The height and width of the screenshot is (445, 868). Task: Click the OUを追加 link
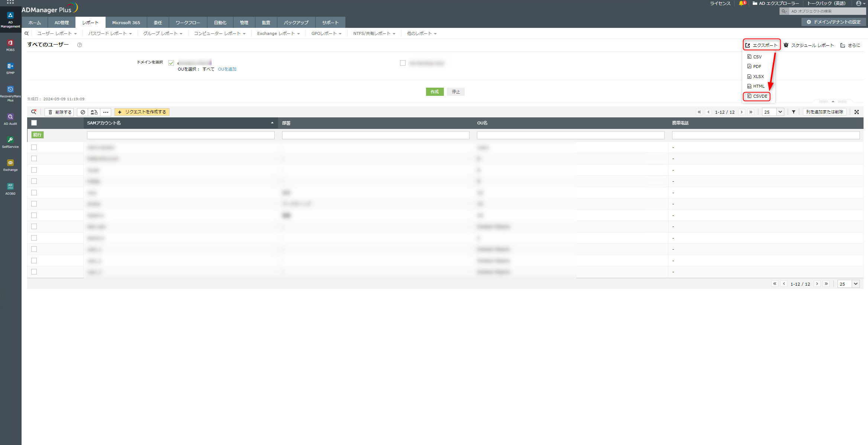[227, 69]
